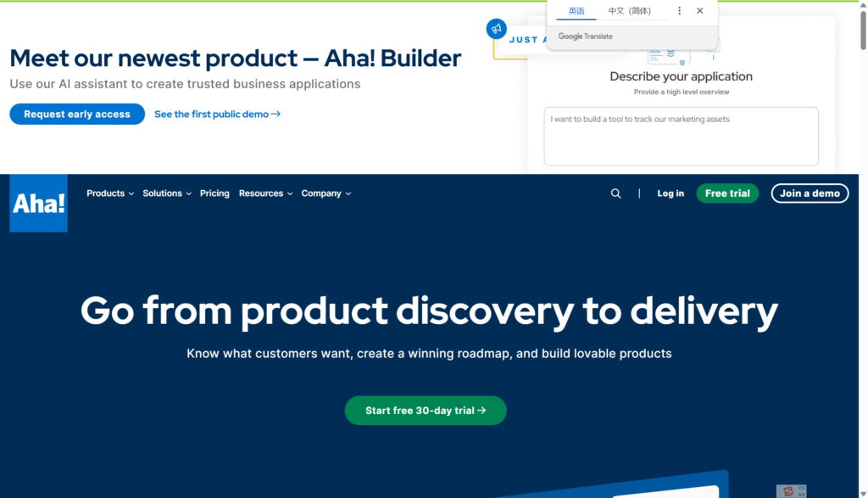Select the 中文 (简体) translation tab
This screenshot has height=498, width=868.
point(629,11)
